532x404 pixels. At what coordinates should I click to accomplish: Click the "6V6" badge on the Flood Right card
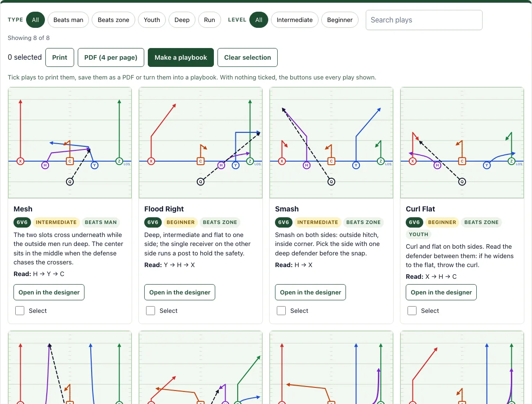153,222
